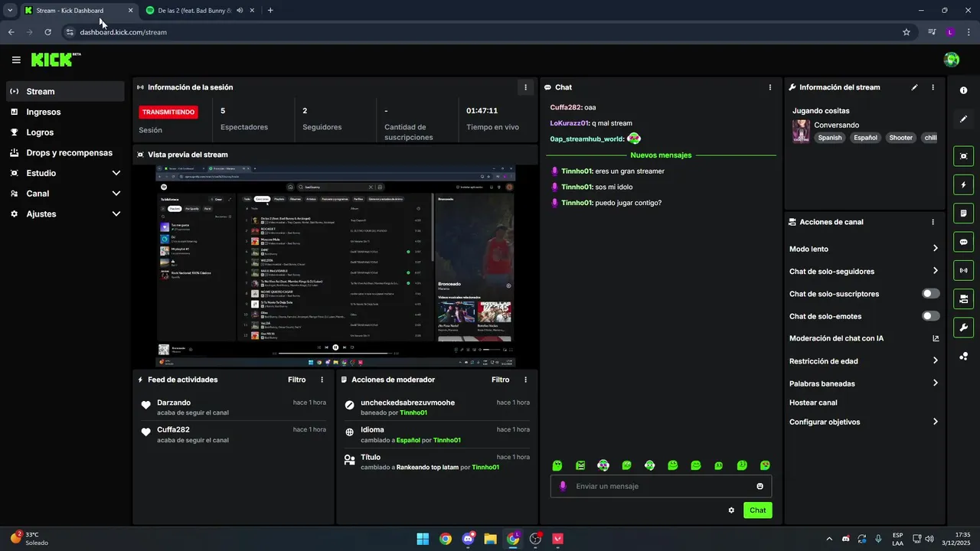Screen dimensions: 980x551
Task: Open Acciones de moderador Filtro dropdown
Action: tap(500, 380)
